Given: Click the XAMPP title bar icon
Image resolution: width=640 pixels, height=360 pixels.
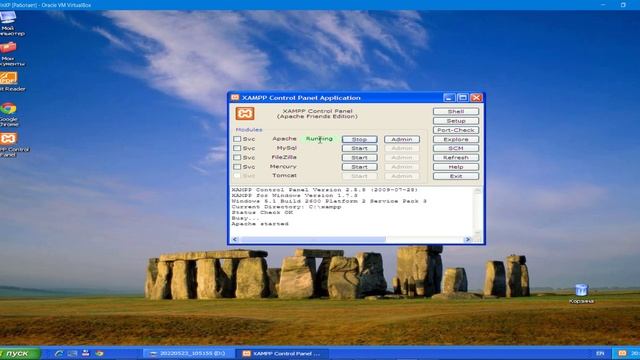Looking at the screenshot, I should click(235, 98).
